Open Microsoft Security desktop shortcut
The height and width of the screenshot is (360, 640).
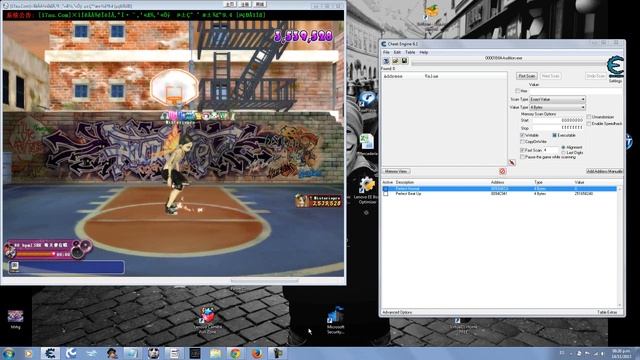336,321
